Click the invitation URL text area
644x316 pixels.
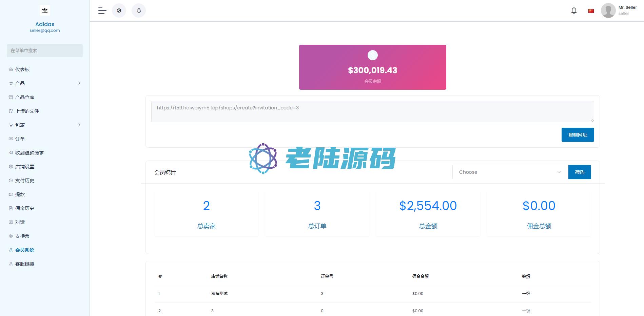[372, 111]
